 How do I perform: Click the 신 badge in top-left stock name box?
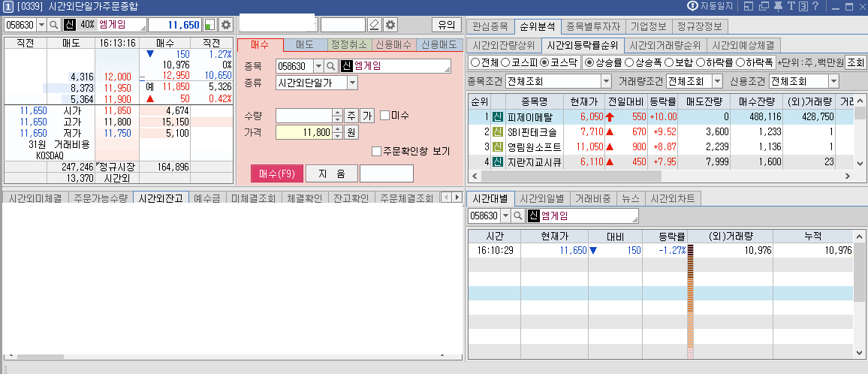click(69, 25)
